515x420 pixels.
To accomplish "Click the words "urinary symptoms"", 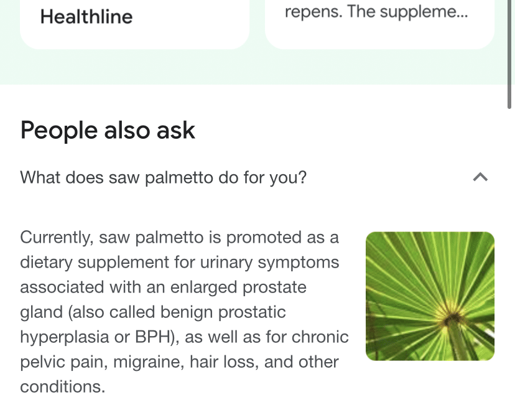I will (287, 263).
